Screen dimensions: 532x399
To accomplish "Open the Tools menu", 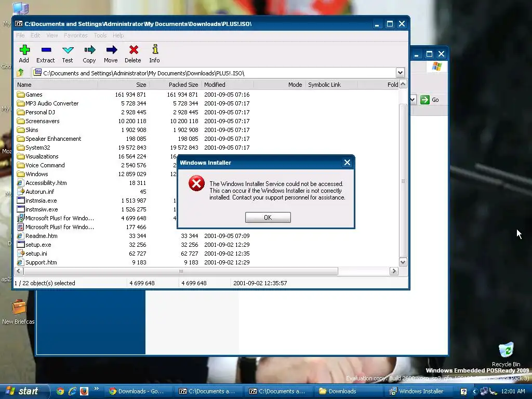I will point(100,35).
